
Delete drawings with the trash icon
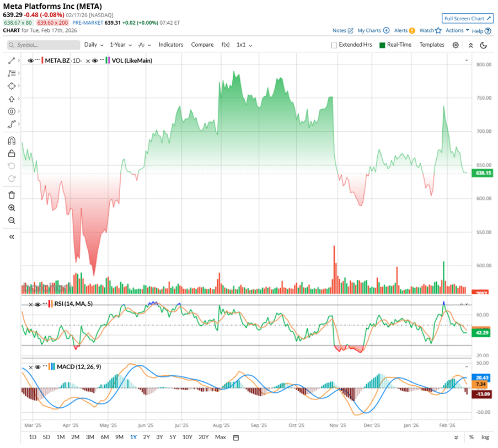tap(12, 195)
